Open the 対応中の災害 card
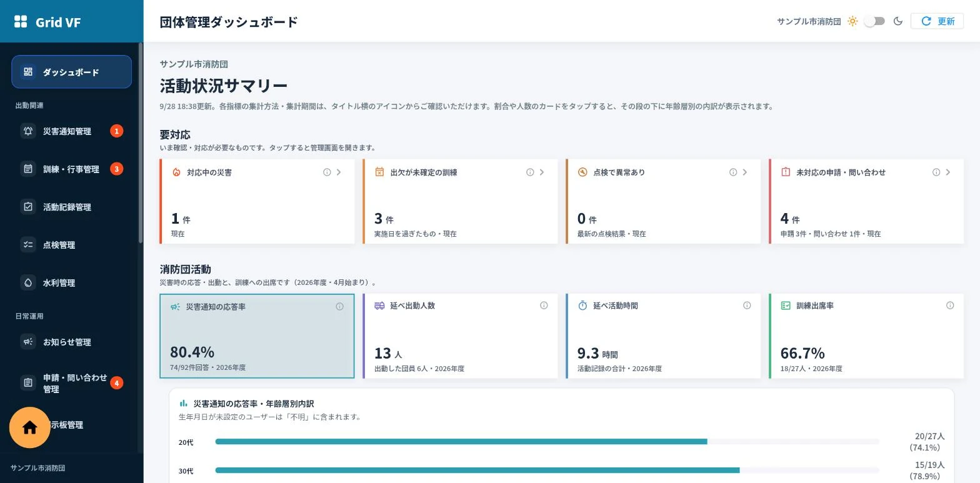 coord(257,201)
